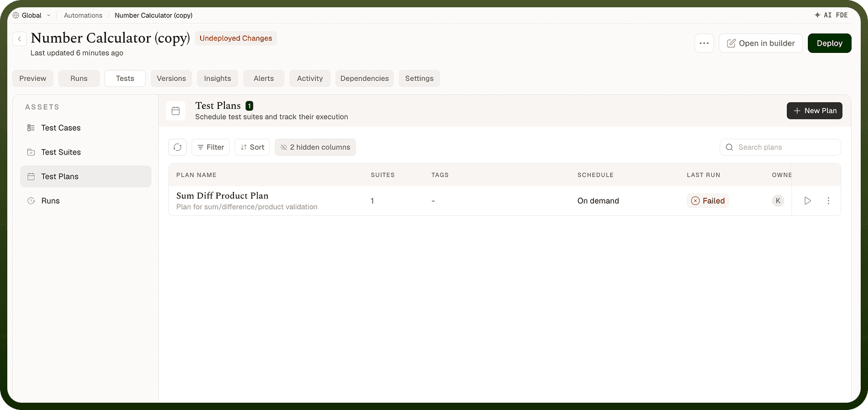Open the Dependencies tab
868x410 pixels.
click(x=365, y=78)
